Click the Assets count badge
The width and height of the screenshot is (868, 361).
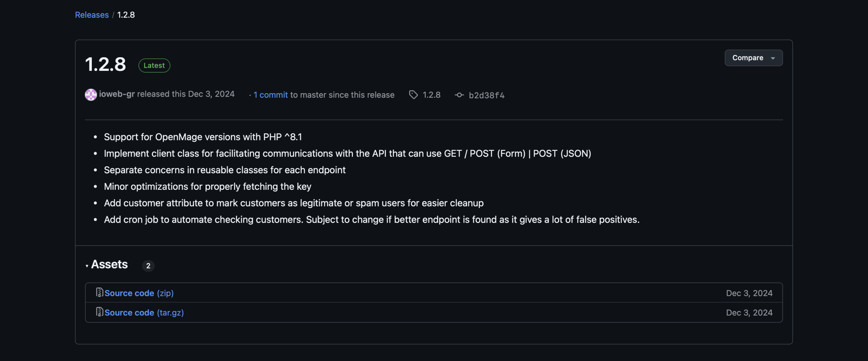click(148, 266)
